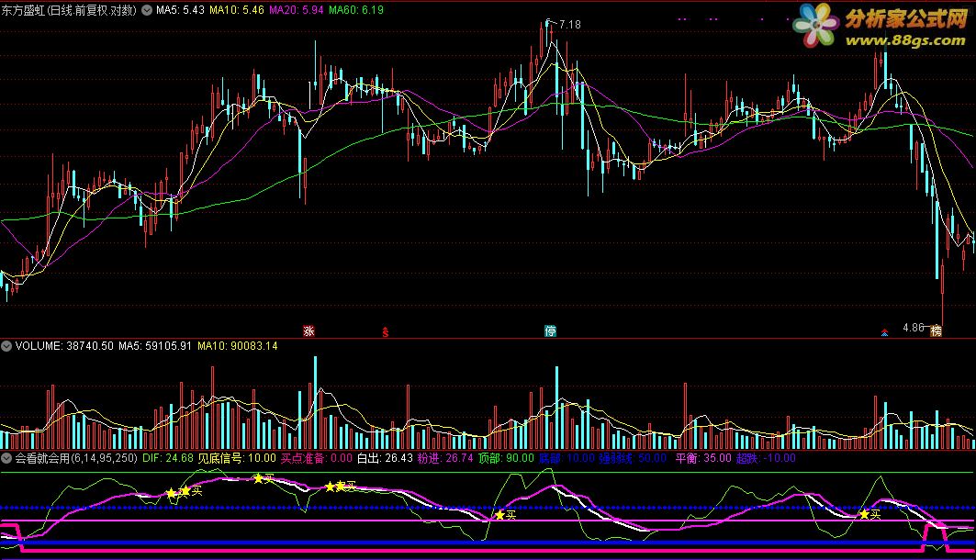Image resolution: width=976 pixels, height=560 pixels.
Task: Click the 会看就会用(6,14,95,250) indicator name
Action: pyautogui.click(x=76, y=459)
